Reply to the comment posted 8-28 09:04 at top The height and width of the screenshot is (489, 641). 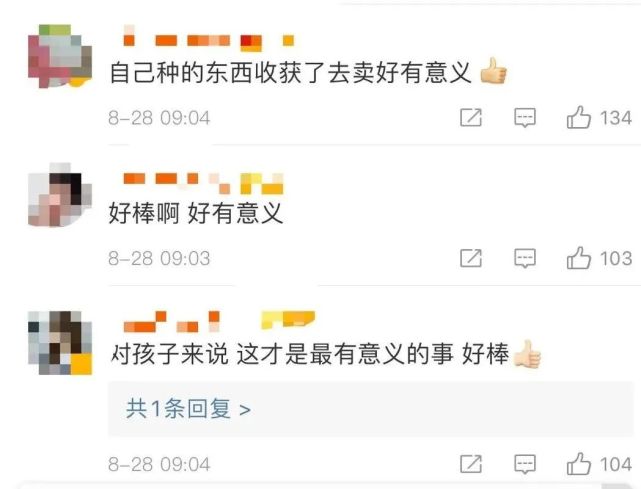point(525,118)
